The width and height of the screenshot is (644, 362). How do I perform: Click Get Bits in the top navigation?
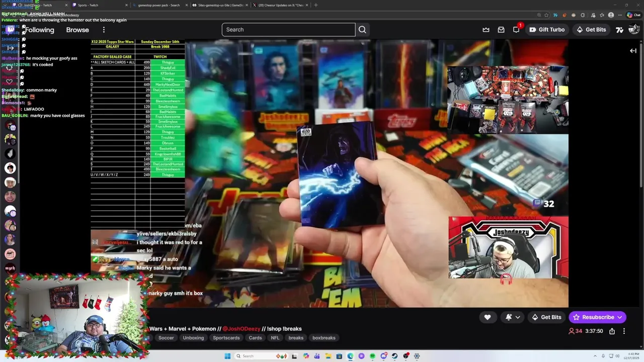(x=591, y=30)
